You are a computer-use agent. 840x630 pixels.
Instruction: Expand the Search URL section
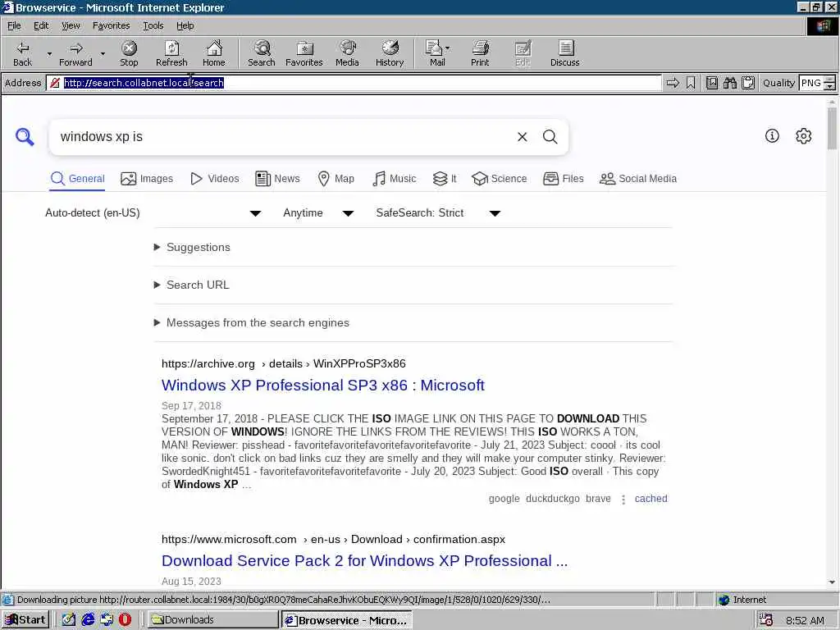pos(192,285)
